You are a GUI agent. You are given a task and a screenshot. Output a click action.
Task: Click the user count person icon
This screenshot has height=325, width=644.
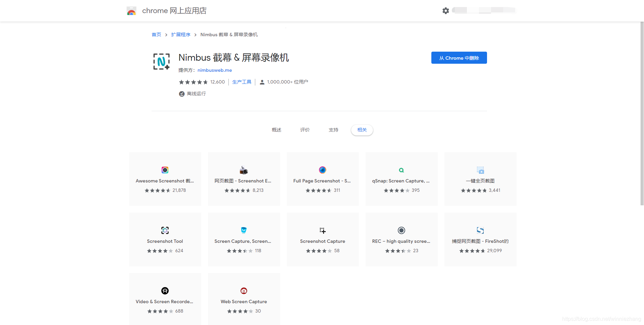[262, 82]
